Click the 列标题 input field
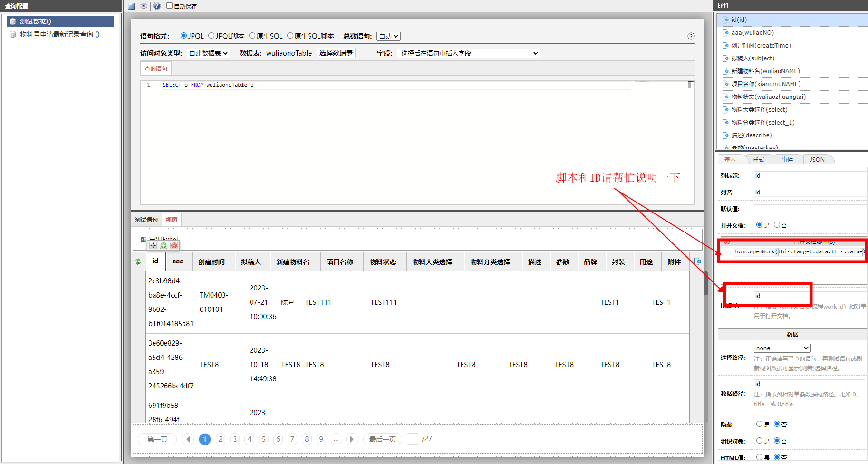 point(810,175)
